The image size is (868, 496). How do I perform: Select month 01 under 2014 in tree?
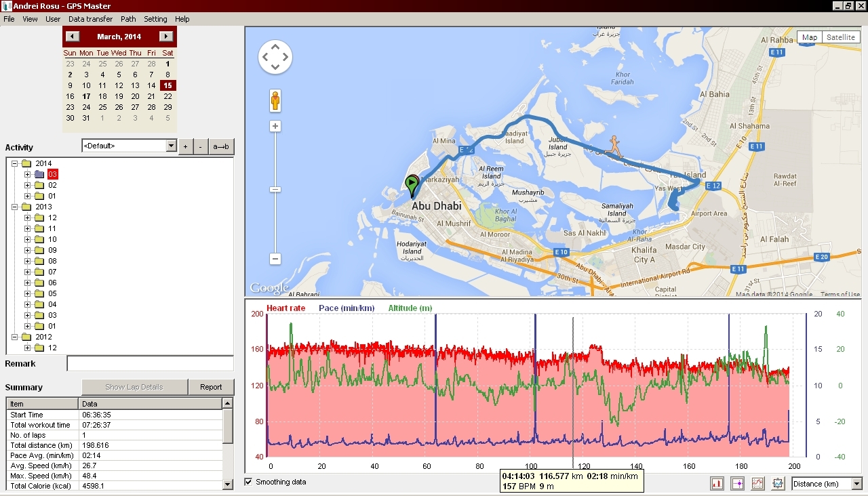(x=52, y=196)
